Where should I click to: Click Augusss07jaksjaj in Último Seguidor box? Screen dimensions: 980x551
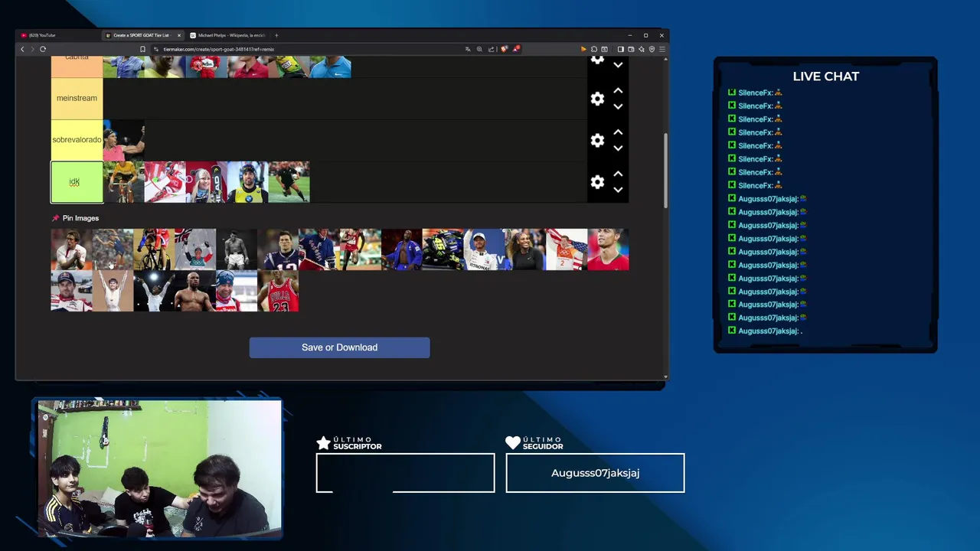point(595,473)
